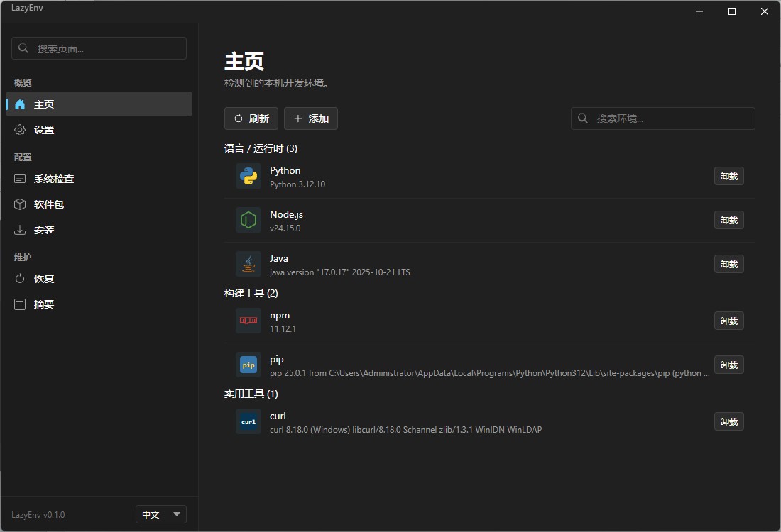
Task: Click the curl entry name
Action: click(278, 416)
